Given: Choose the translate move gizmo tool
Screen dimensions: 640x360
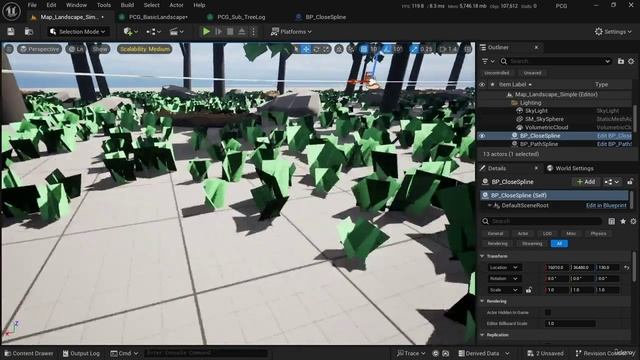Looking at the screenshot, I should click(306, 49).
